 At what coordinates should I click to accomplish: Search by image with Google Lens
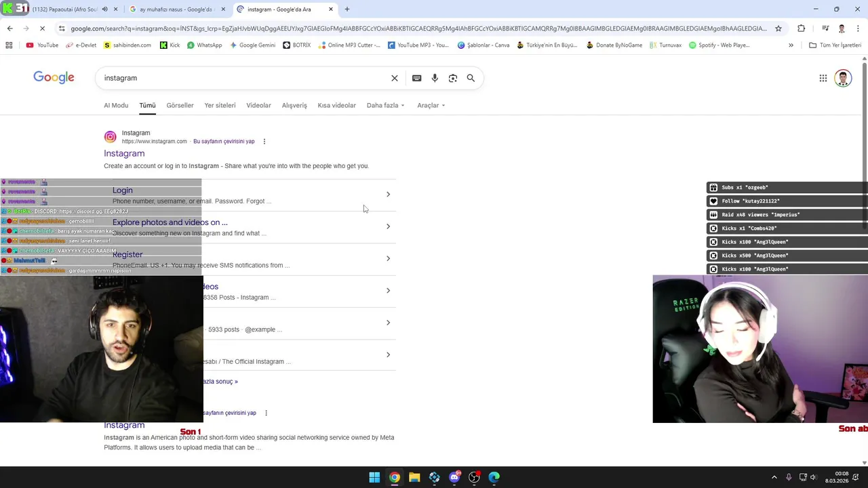453,78
